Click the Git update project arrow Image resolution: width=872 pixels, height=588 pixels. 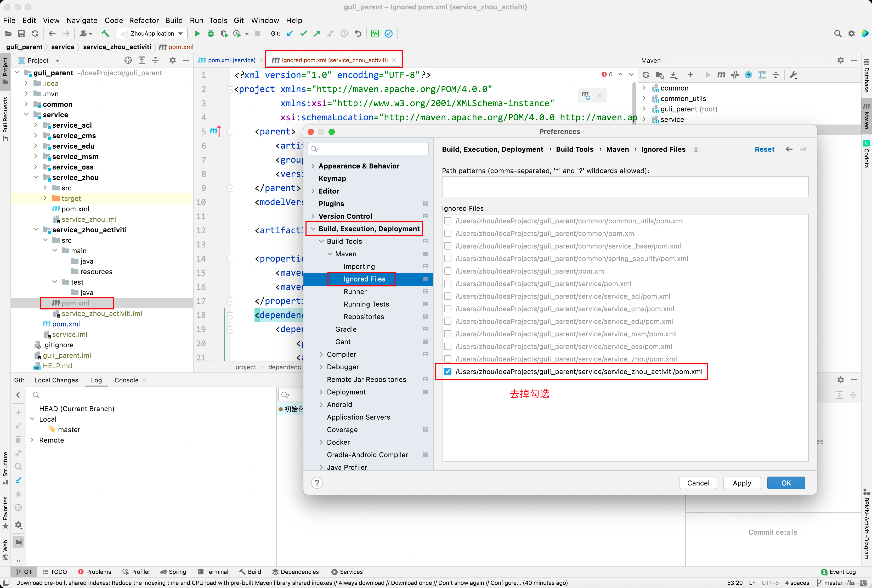tap(290, 33)
